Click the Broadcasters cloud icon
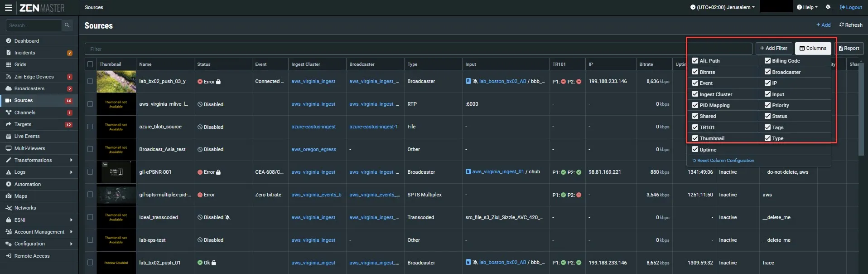The height and width of the screenshot is (274, 868). point(9,88)
